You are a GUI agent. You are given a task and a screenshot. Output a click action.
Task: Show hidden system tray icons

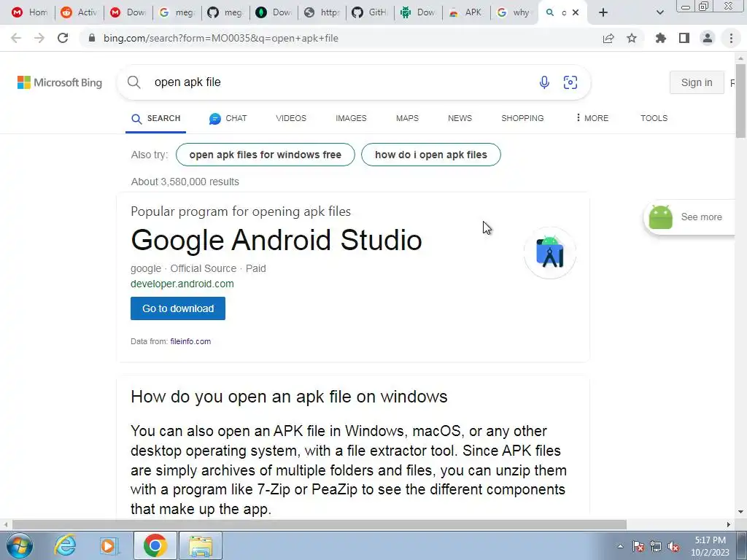point(620,546)
